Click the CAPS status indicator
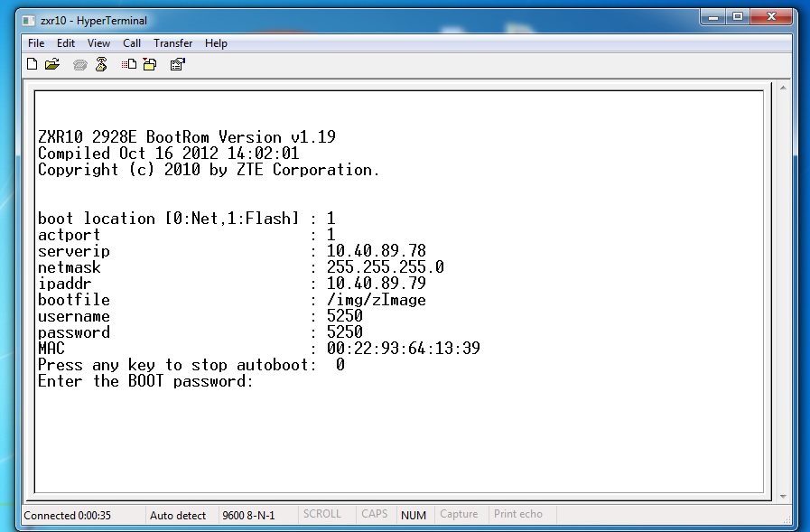 375,514
